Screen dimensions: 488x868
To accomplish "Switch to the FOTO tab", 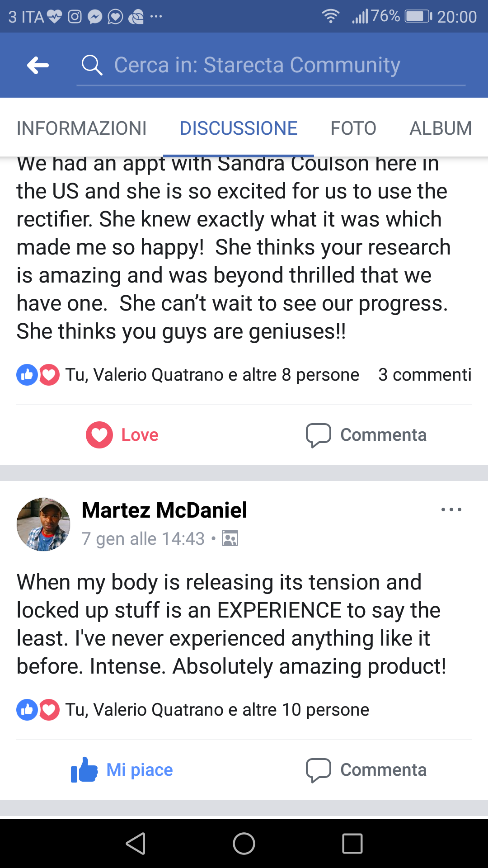I will (353, 128).
